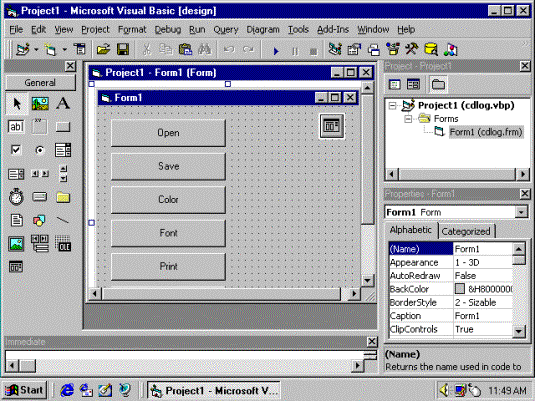535x401 pixels.
Task: Click the Color button on Form1
Action: (168, 200)
